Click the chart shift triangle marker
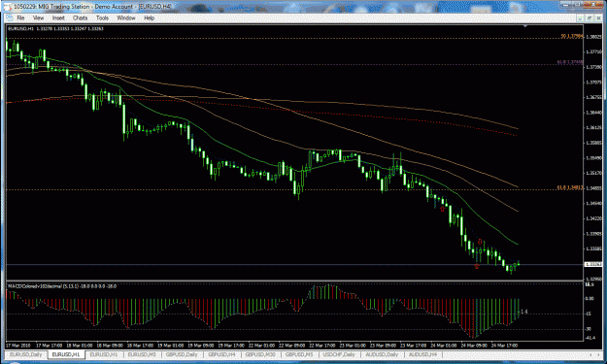The image size is (607, 364). coord(525,26)
